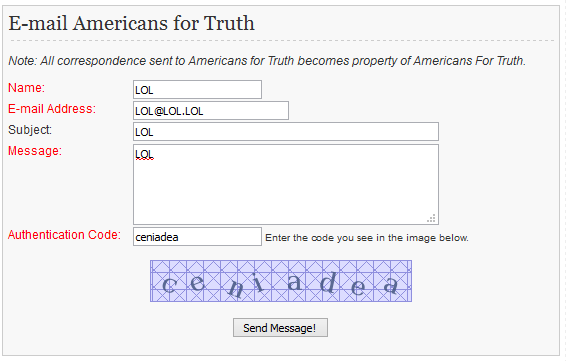Click inside the Message text area
Screen dimensions: 566x361
(286, 184)
